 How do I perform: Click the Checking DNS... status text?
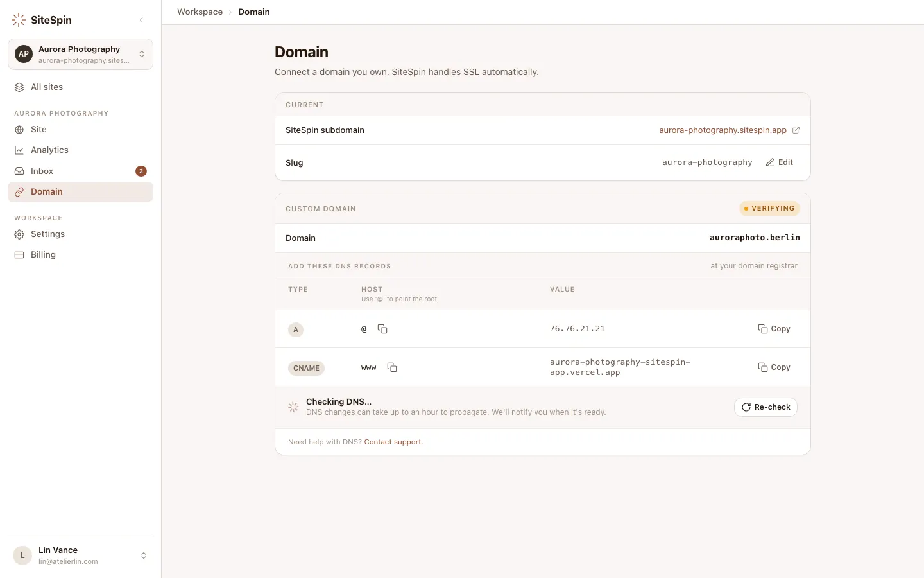tap(339, 401)
